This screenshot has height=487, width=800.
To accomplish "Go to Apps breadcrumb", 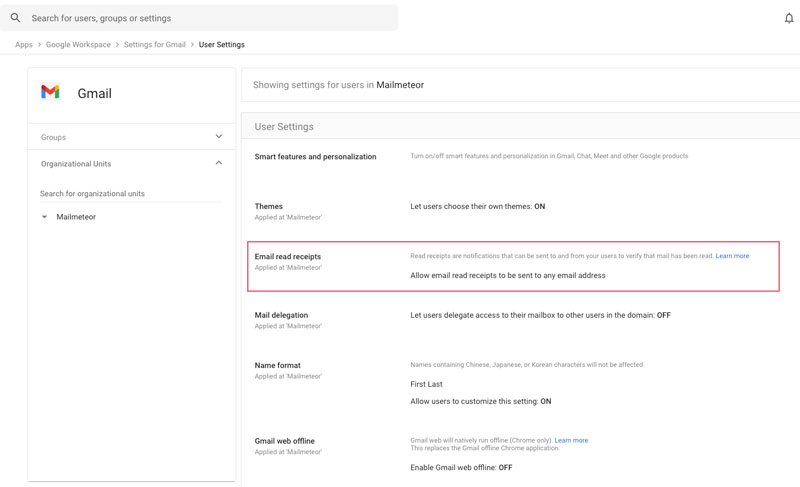I will coord(23,44).
